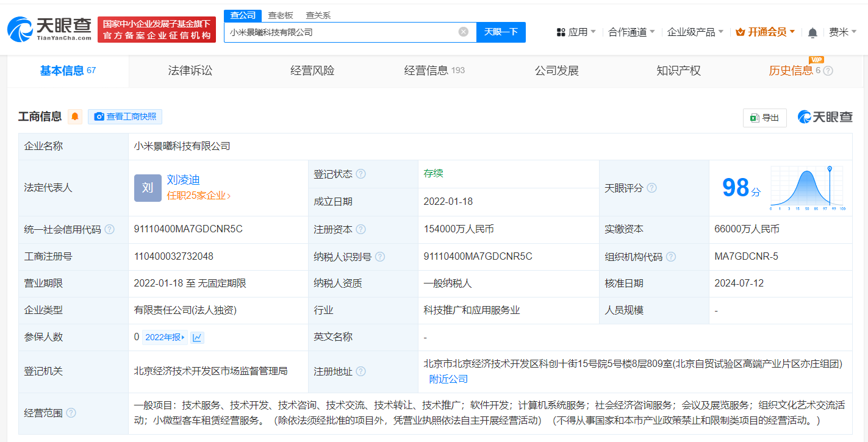Image resolution: width=868 pixels, height=442 pixels.
Task: Switch to the 法律诉讼 tab
Action: (190, 70)
